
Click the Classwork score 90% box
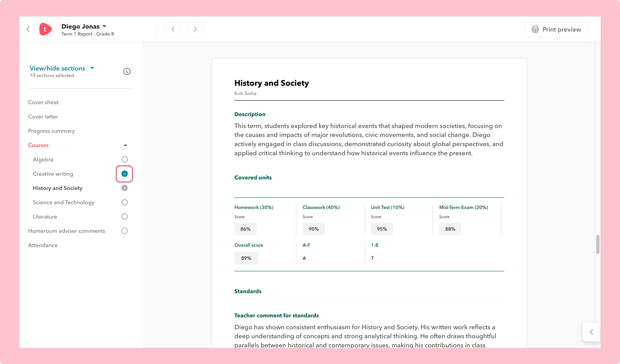(314, 229)
